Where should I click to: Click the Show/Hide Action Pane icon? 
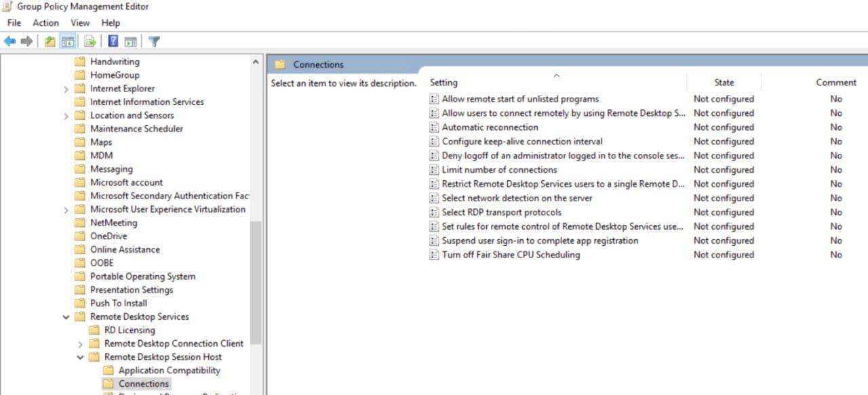click(130, 41)
